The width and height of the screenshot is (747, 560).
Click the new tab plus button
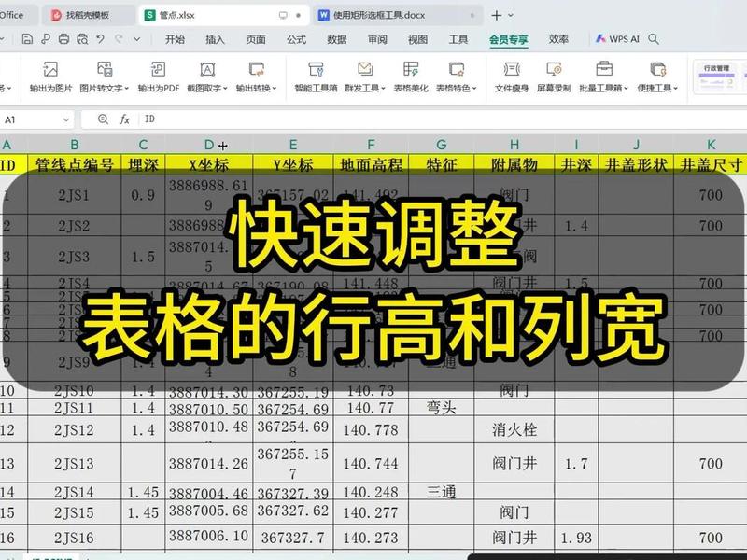coord(497,15)
